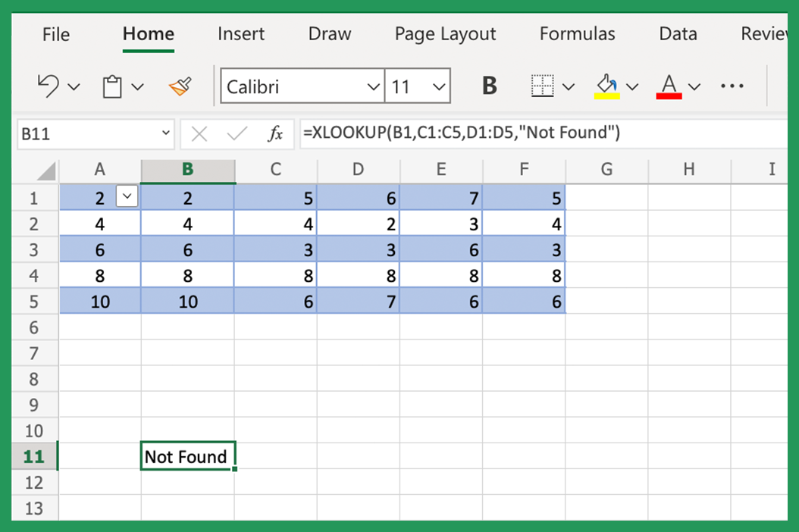This screenshot has width=799, height=532.
Task: Open the filter dropdown in cell A1
Action: (x=125, y=196)
